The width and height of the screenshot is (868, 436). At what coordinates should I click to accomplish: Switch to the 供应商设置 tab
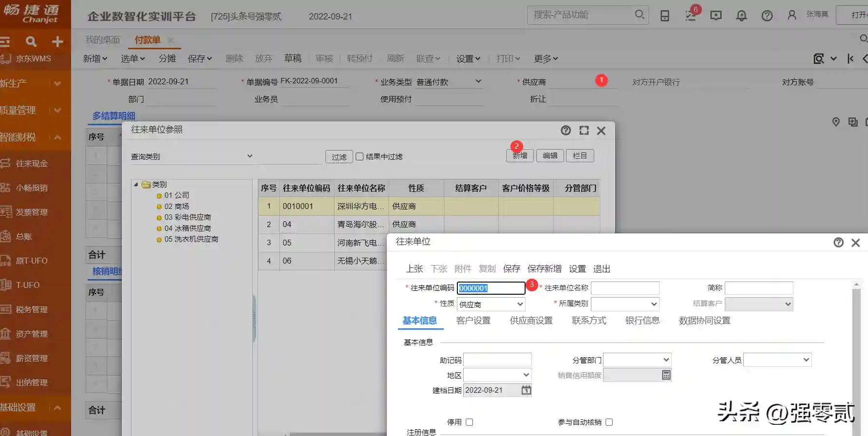point(531,321)
